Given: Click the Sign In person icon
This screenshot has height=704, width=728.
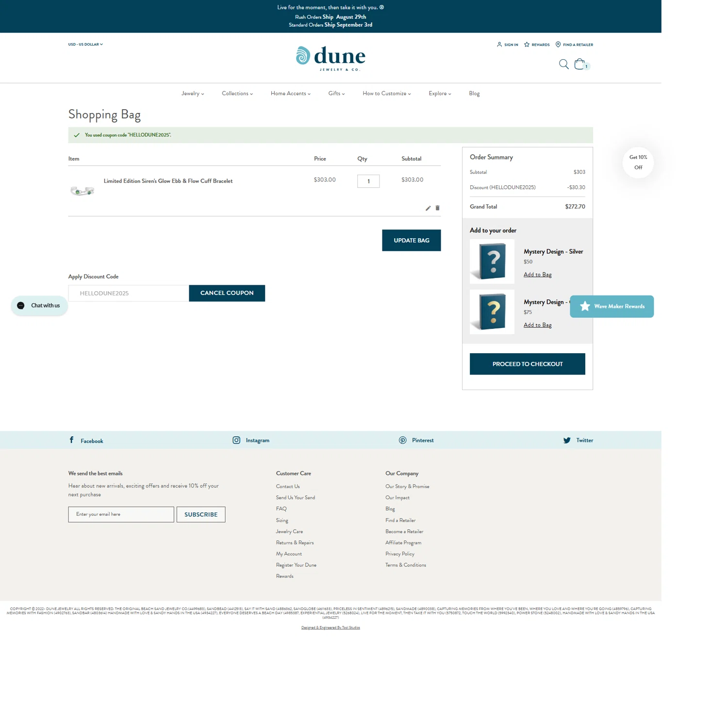Looking at the screenshot, I should (x=499, y=45).
